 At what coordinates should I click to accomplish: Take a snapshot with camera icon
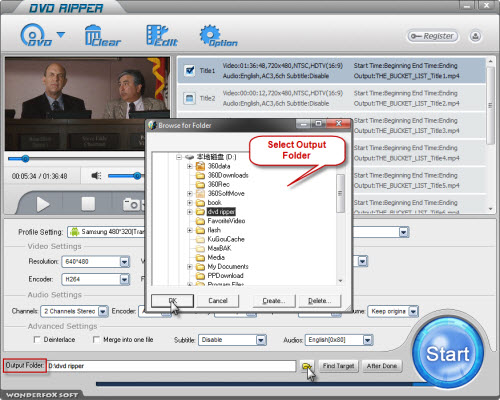point(131,204)
